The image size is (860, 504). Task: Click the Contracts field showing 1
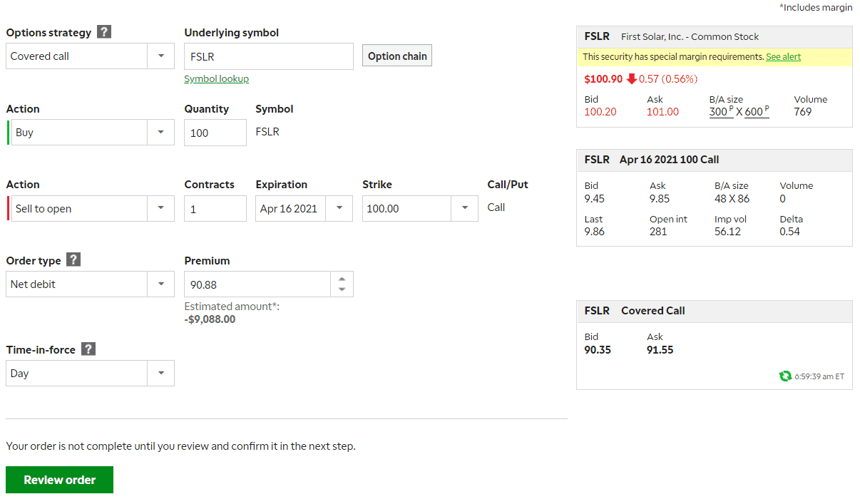tap(215, 209)
